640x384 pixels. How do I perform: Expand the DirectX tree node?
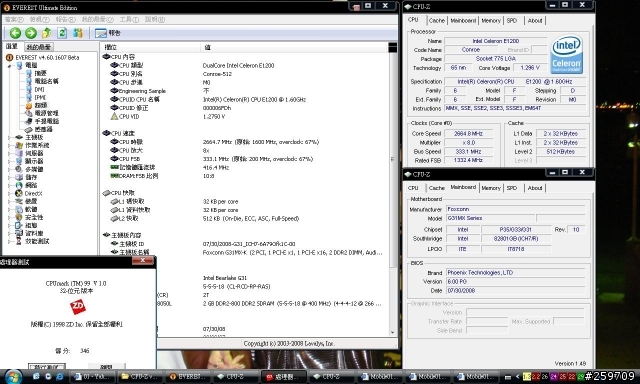point(9,193)
